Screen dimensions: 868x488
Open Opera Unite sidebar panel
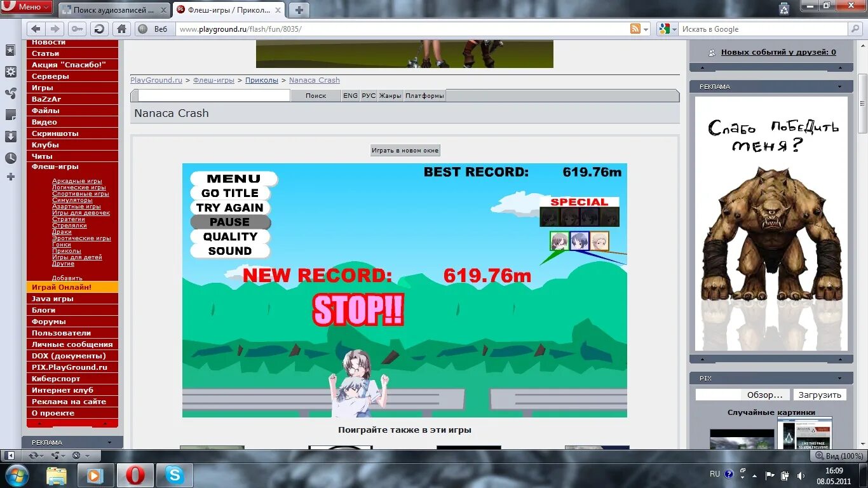pos(10,93)
